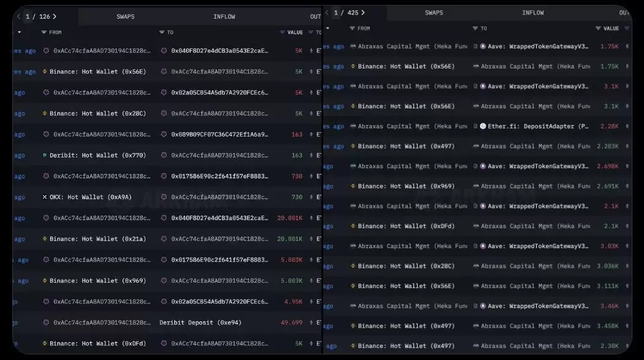Image resolution: width=644 pixels, height=360 pixels.
Task: Click the Aave logo in the 3.03K row
Action: (483, 246)
